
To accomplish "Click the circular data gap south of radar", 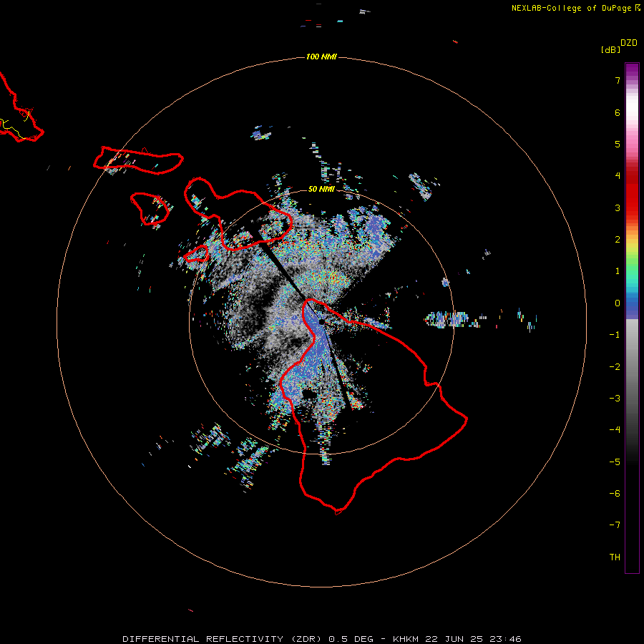I will (x=308, y=394).
